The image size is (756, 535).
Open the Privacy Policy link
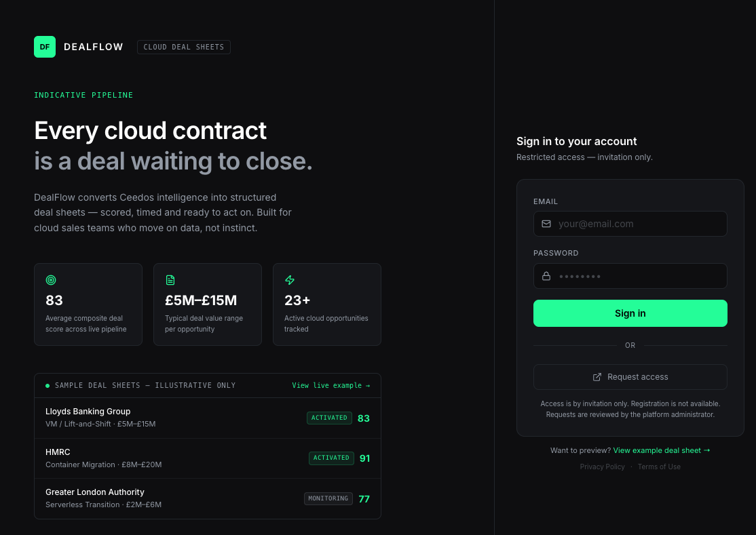coord(602,467)
